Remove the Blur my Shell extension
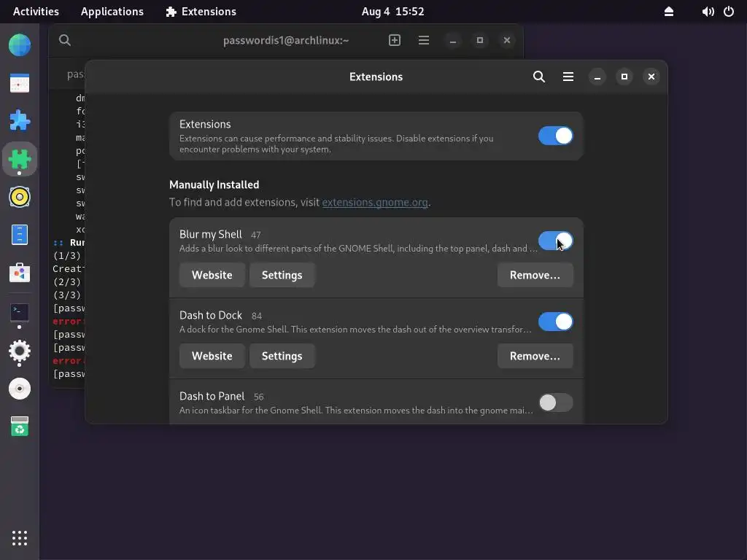The width and height of the screenshot is (747, 560). point(535,275)
